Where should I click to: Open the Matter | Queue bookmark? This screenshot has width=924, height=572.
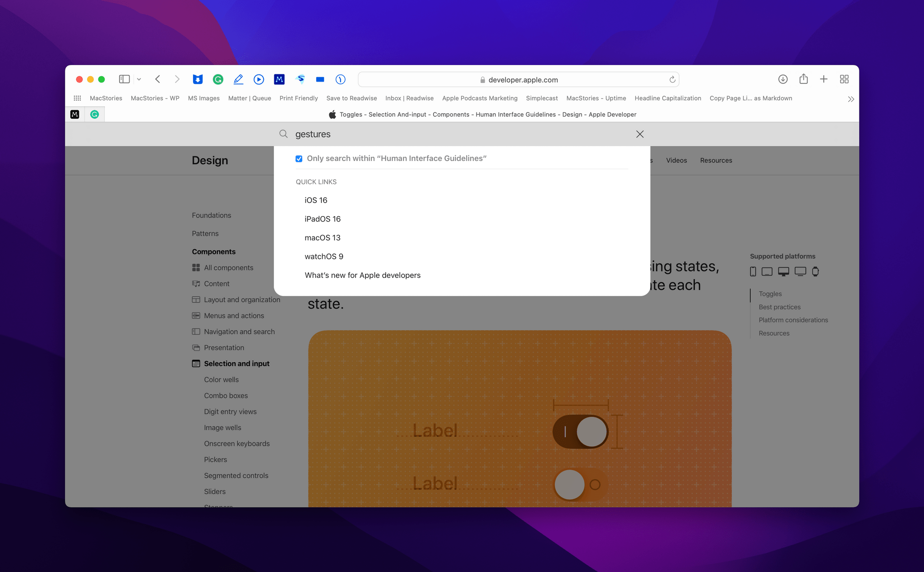point(249,98)
